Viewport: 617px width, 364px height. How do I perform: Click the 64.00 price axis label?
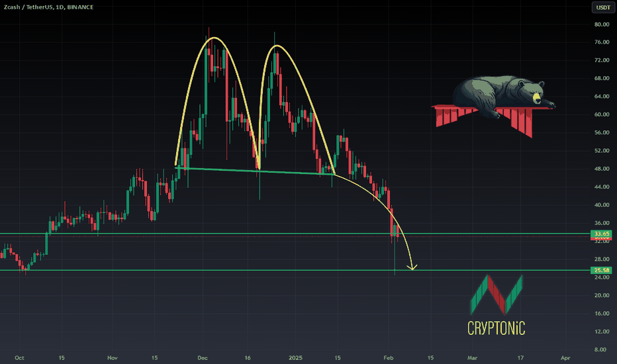(602, 97)
